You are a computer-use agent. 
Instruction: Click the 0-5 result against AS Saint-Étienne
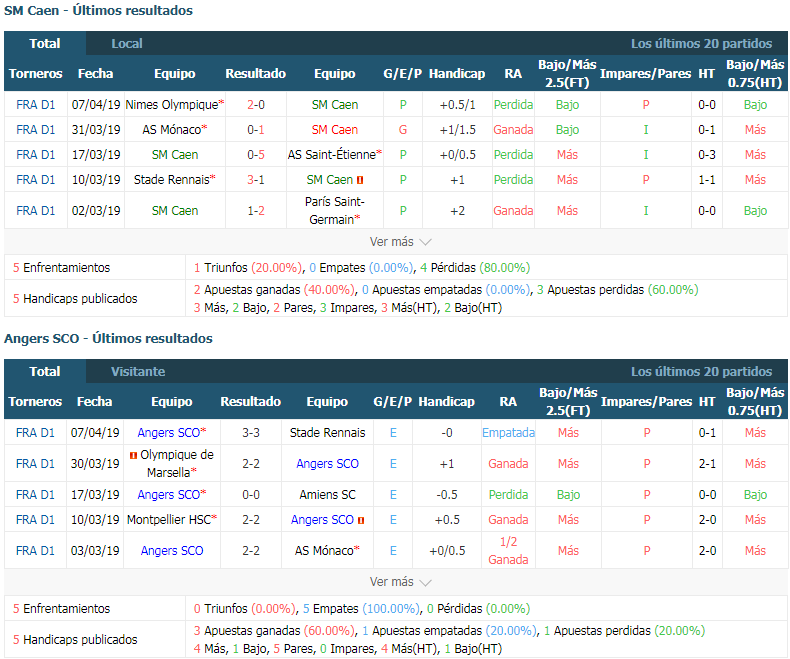click(x=256, y=155)
